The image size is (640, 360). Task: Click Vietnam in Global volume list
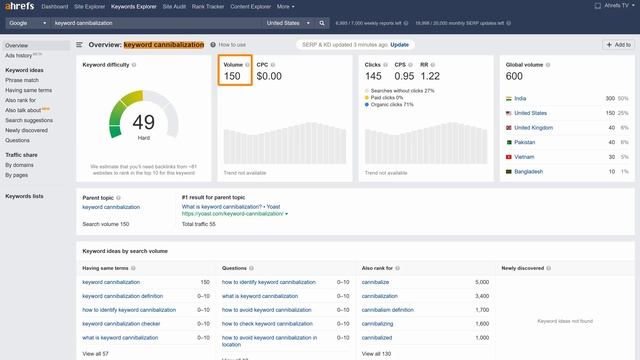pyautogui.click(x=524, y=157)
